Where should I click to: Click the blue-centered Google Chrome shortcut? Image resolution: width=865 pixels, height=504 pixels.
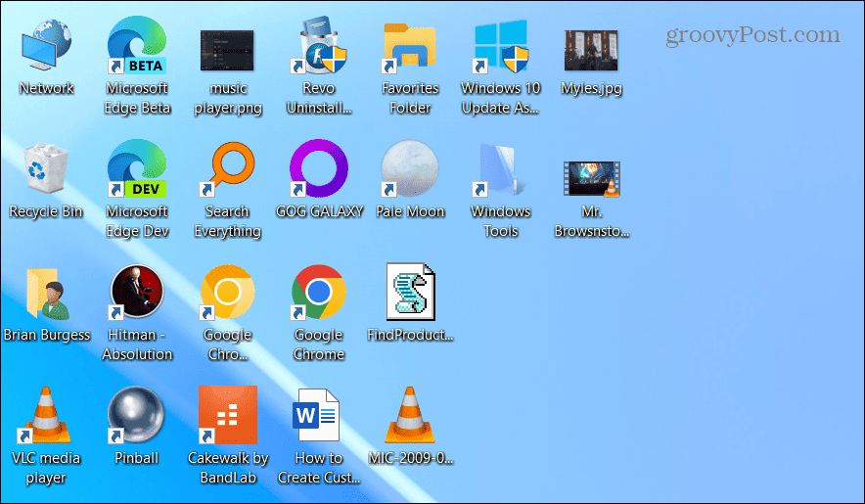point(319,296)
